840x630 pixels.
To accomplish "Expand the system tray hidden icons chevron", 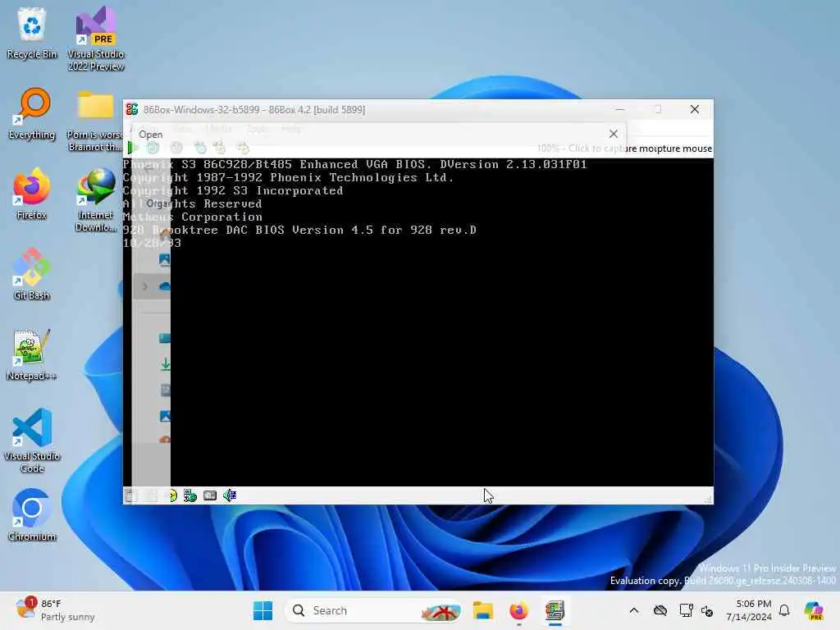I will [634, 610].
